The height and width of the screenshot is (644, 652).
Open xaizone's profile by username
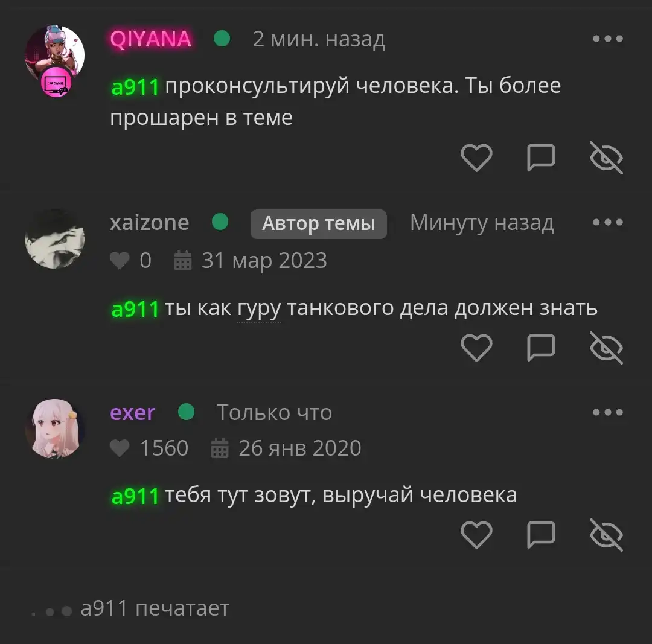(150, 223)
